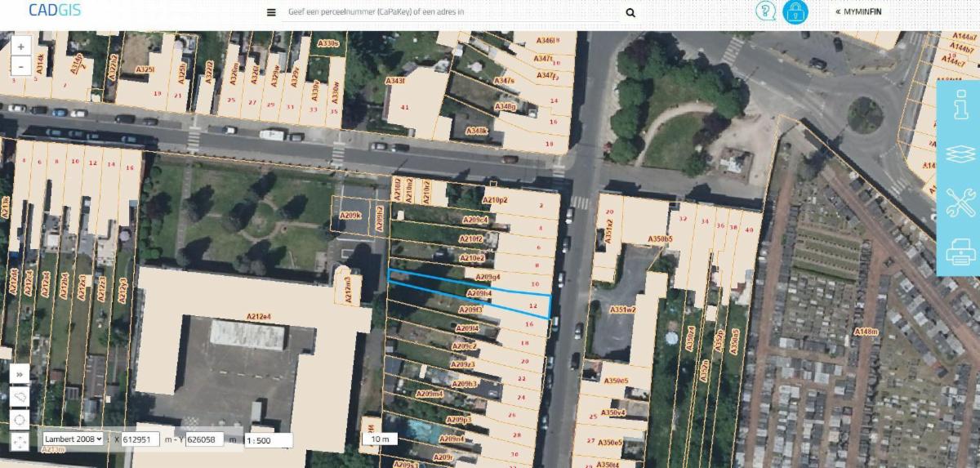This screenshot has width=980, height=468.
Task: Zoom to the Belgium full extent icon
Action: (20, 396)
